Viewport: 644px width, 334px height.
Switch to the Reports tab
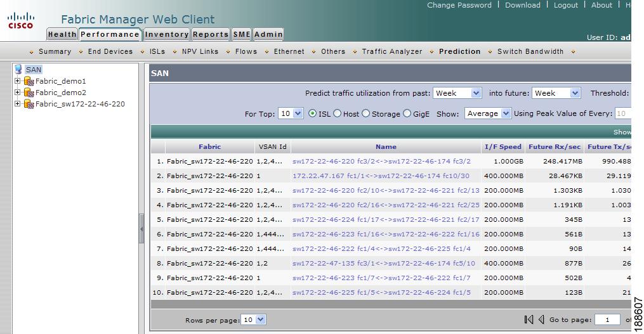coord(211,34)
